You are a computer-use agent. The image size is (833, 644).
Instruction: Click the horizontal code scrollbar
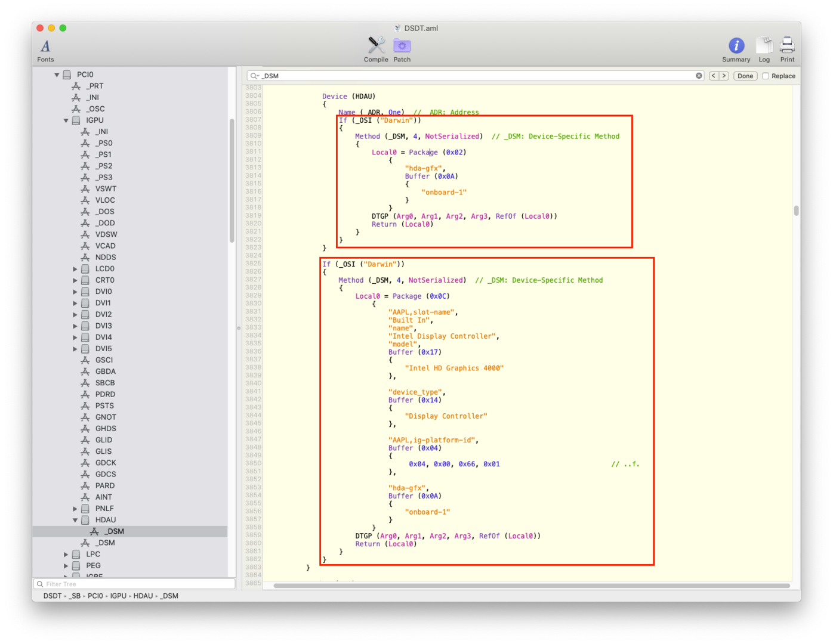pyautogui.click(x=531, y=586)
